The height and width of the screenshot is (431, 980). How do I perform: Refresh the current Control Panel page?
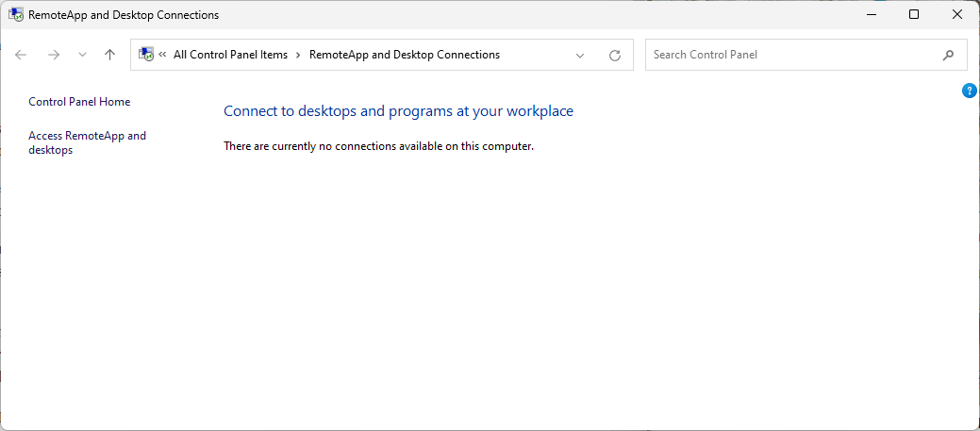tap(615, 55)
